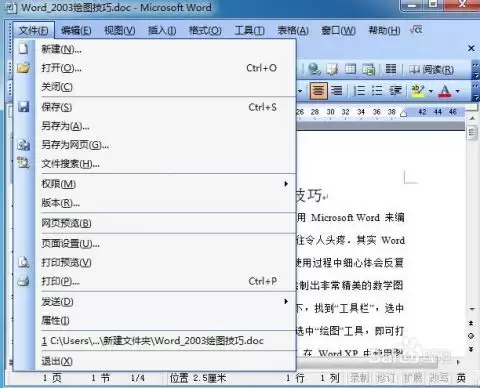
Task: Click the decrease indent icon
Action: 396,91
